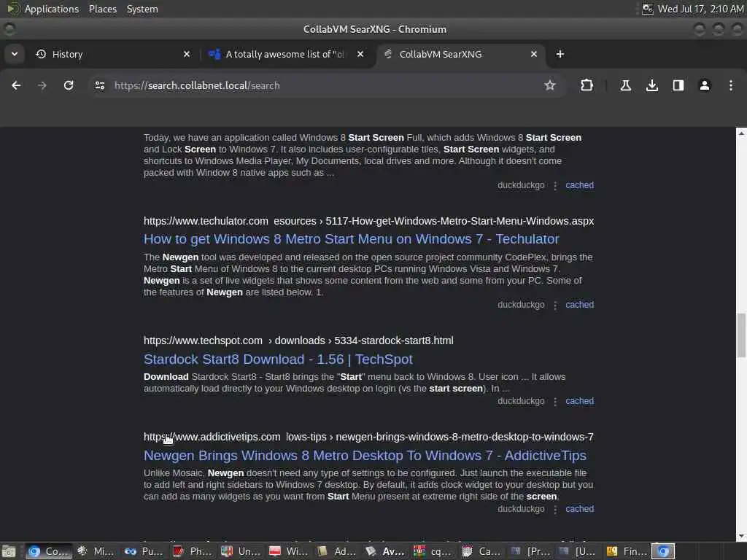Open Chromium three-dot menu
Image resolution: width=747 pixels, height=560 pixels.
tap(731, 85)
